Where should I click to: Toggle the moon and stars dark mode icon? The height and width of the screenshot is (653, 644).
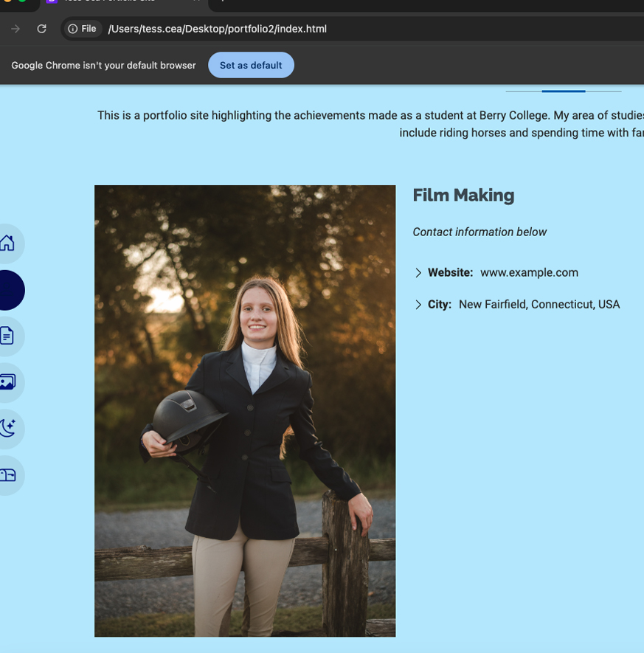pos(7,428)
